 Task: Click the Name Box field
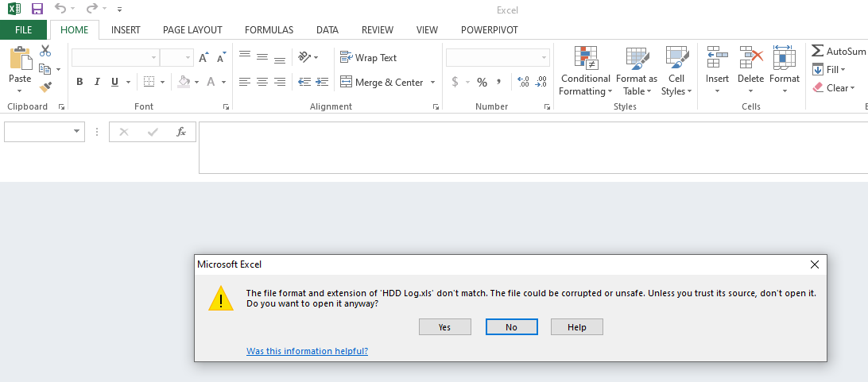click(x=45, y=132)
